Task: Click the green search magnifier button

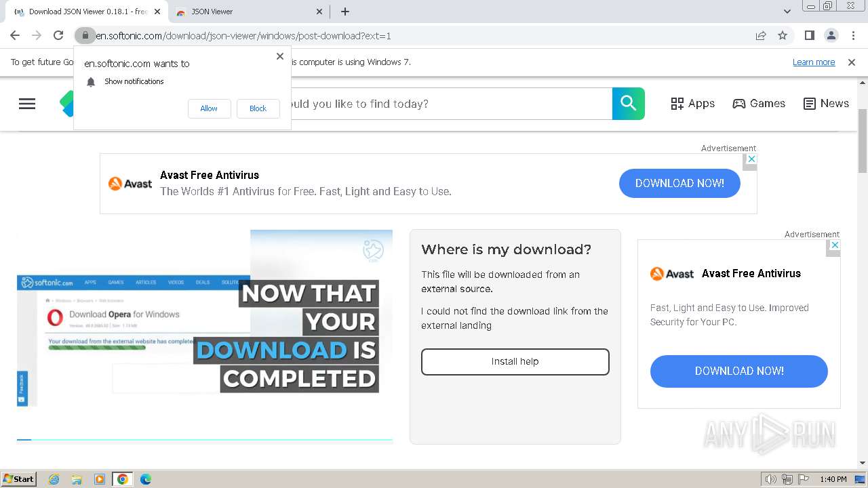Action: 629,104
